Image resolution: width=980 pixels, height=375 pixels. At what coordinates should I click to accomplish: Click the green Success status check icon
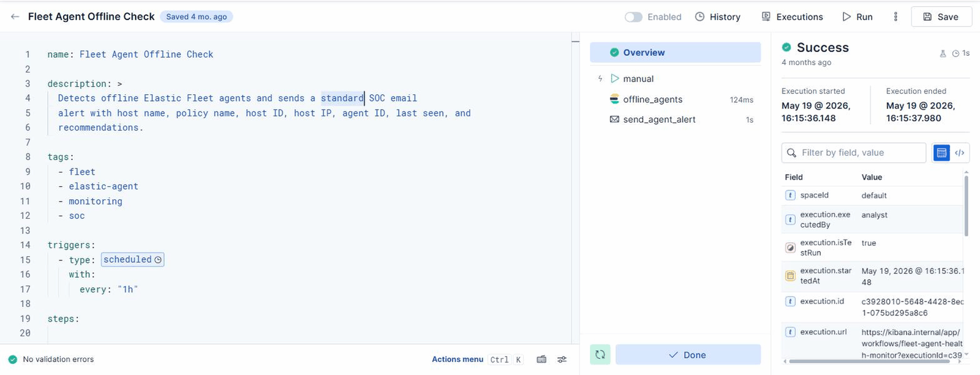tap(786, 47)
